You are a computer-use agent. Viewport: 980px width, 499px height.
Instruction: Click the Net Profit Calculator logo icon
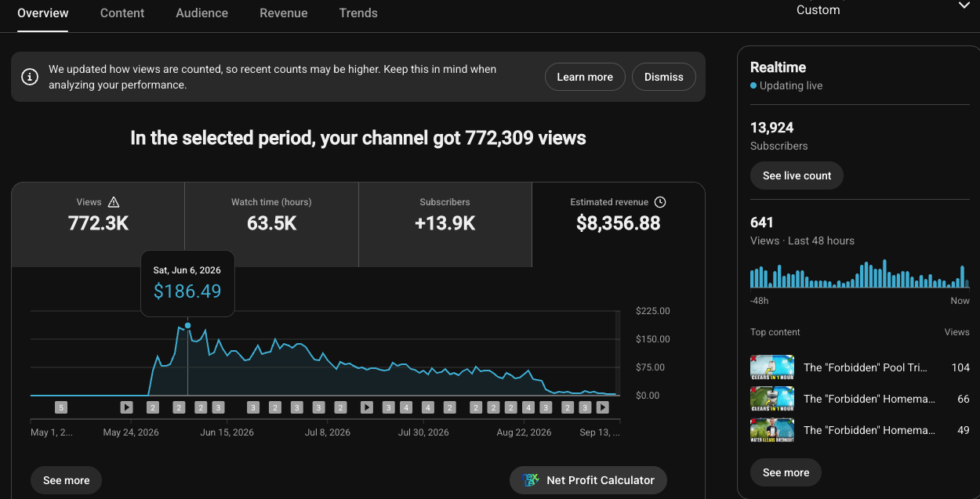[532, 480]
